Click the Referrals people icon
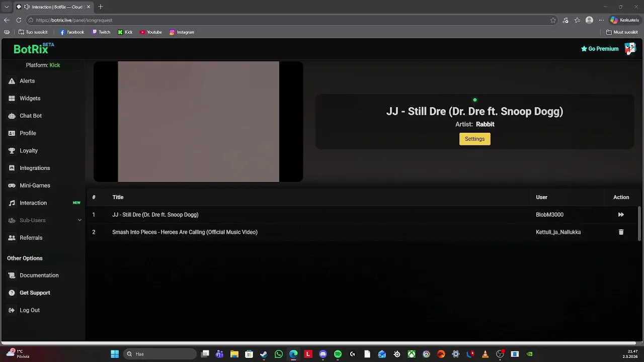The width and height of the screenshot is (644, 362). (12, 238)
